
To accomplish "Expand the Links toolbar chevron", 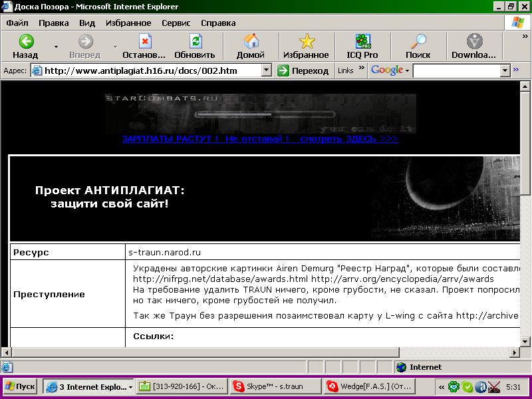I will pyautogui.click(x=362, y=68).
